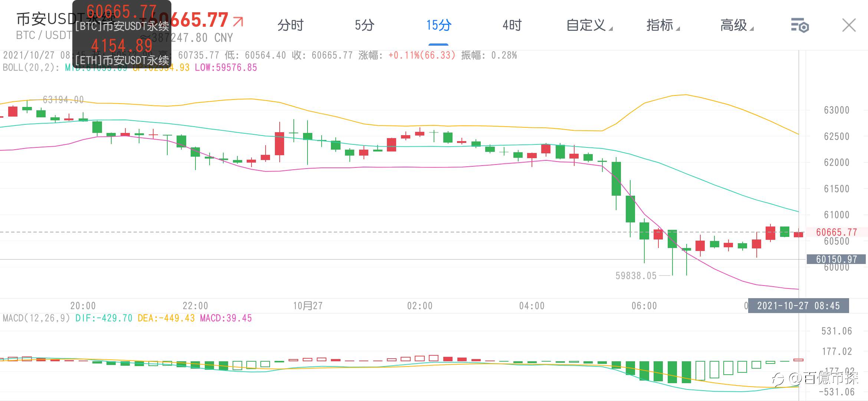This screenshot has height=401, width=868.
Task: Close the chart view
Action: coord(849,25)
